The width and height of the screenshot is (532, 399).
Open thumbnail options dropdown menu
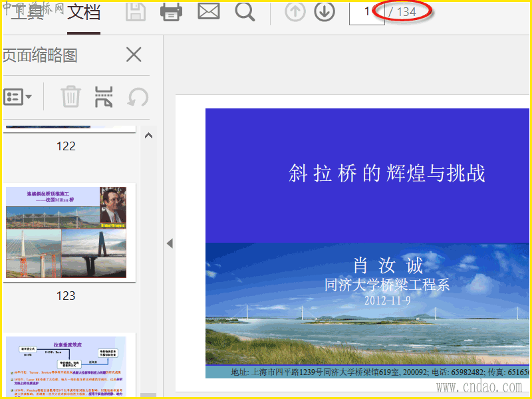click(x=17, y=97)
